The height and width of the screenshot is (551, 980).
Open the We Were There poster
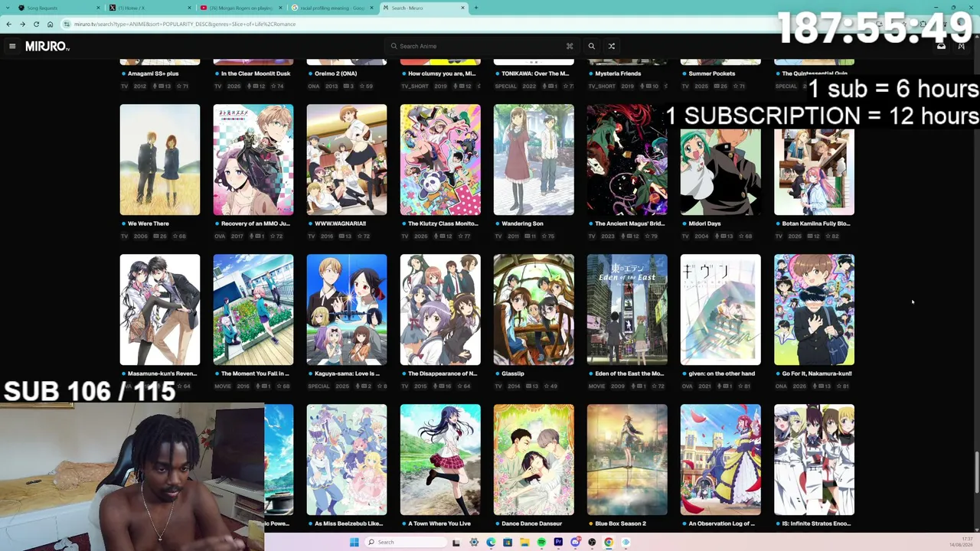pos(160,160)
